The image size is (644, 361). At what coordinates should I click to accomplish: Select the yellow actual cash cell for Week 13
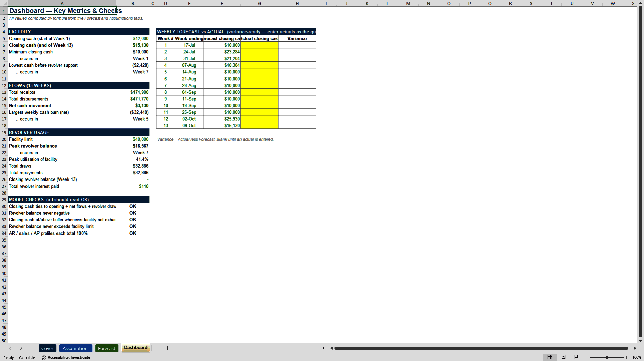click(x=260, y=126)
